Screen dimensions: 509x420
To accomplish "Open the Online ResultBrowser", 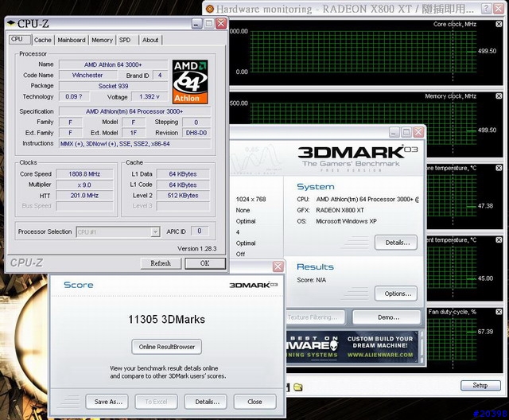I will 167,347.
